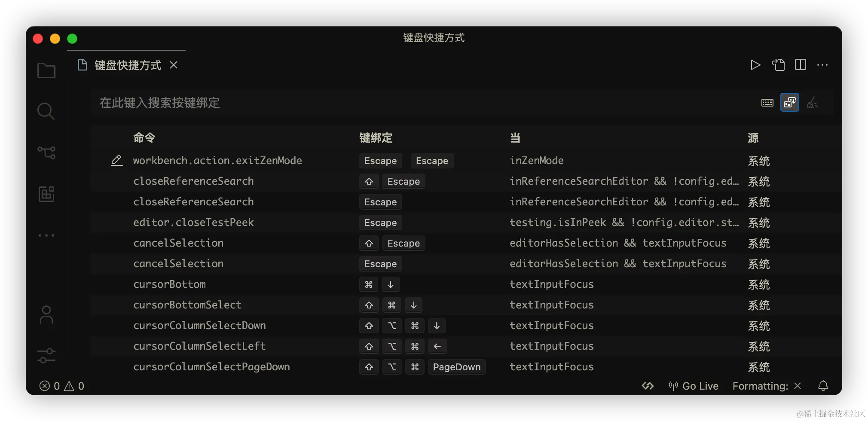Image resolution: width=868 pixels, height=421 pixels.
Task: Select cursorColumnSelectLeft command row
Action: coord(466,346)
